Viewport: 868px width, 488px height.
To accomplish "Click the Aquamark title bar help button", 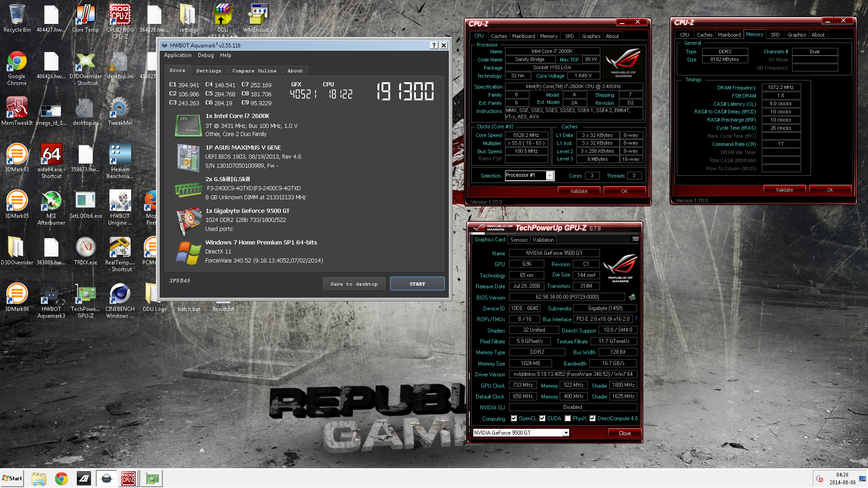I will (x=434, y=45).
